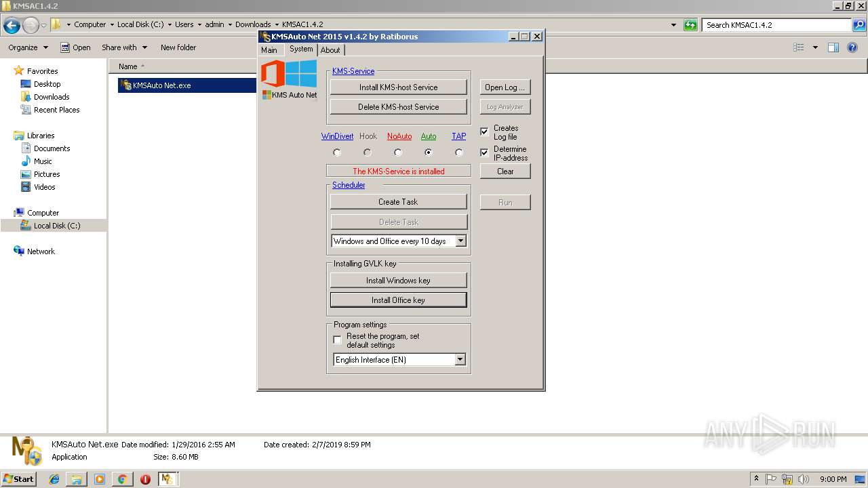Click the KMSAuto taskbar icon
This screenshot has height=488, width=868.
tap(167, 479)
